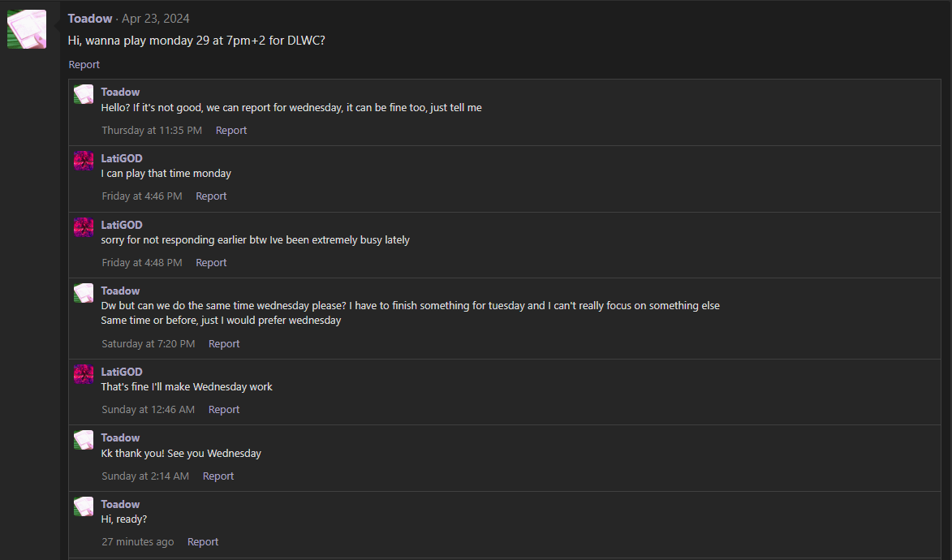Open LatiGOD's username link on 'I can play that time monday'

click(122, 158)
